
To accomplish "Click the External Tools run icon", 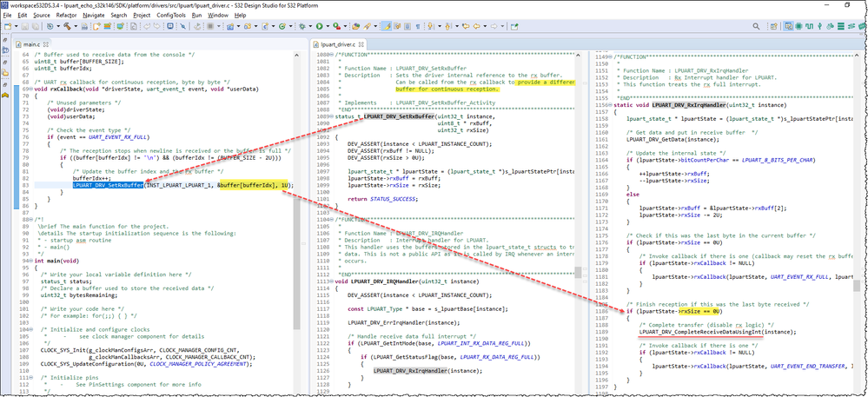I will pos(337,26).
